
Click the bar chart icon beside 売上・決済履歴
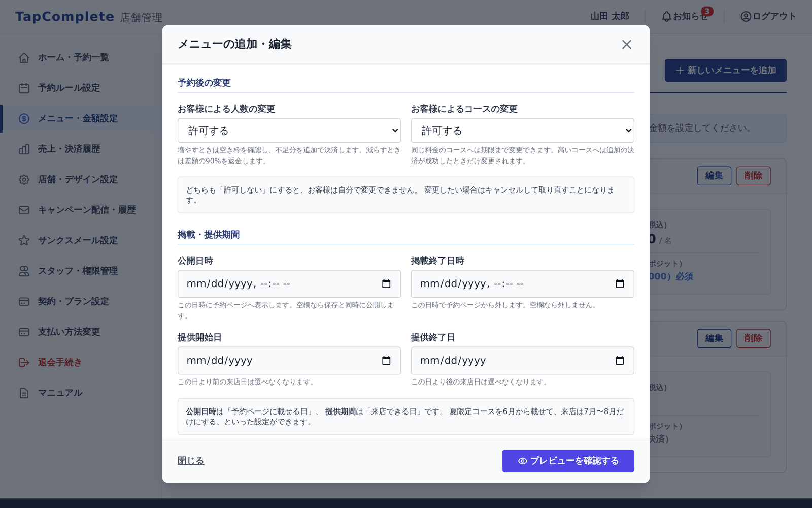click(24, 149)
